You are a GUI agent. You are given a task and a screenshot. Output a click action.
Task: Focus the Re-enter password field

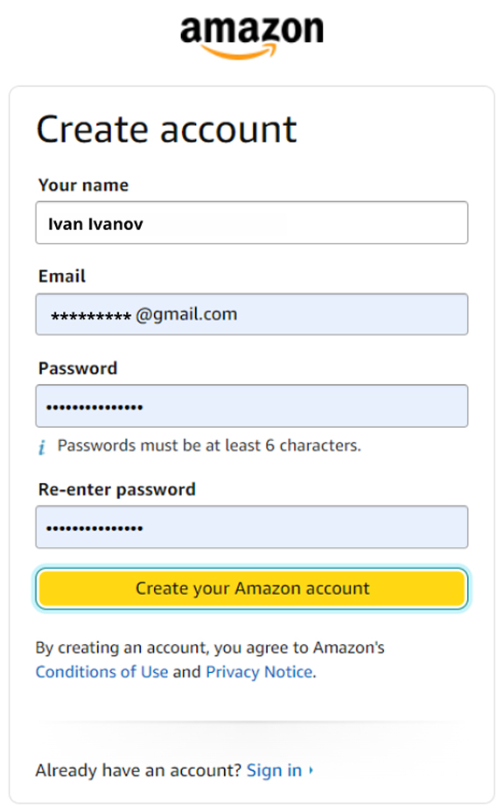coord(252,527)
